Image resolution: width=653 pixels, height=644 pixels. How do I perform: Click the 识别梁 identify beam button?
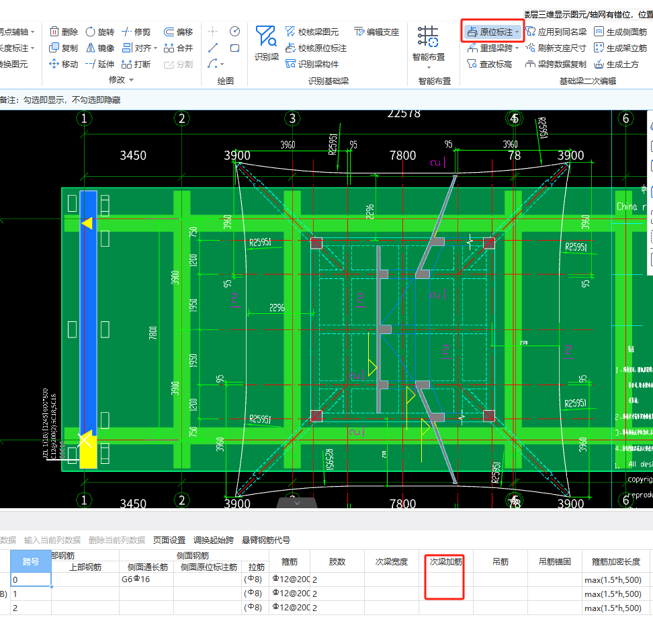click(267, 43)
